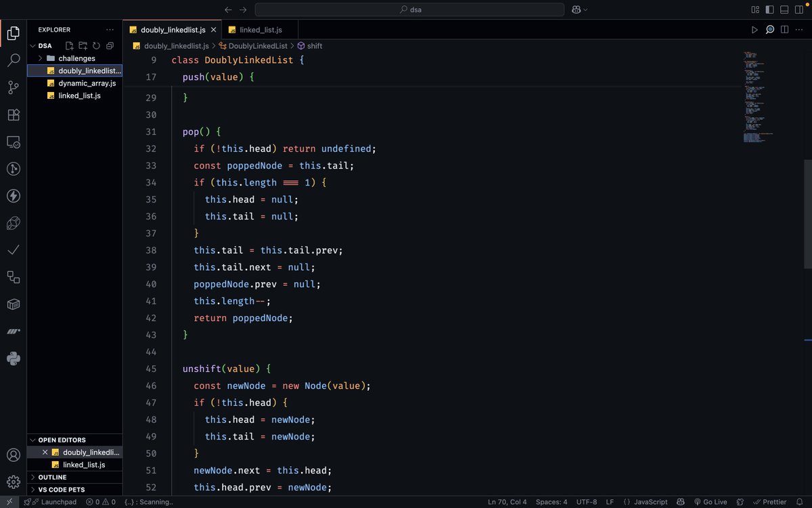
Task: Click the command center search box
Action: 409,9
